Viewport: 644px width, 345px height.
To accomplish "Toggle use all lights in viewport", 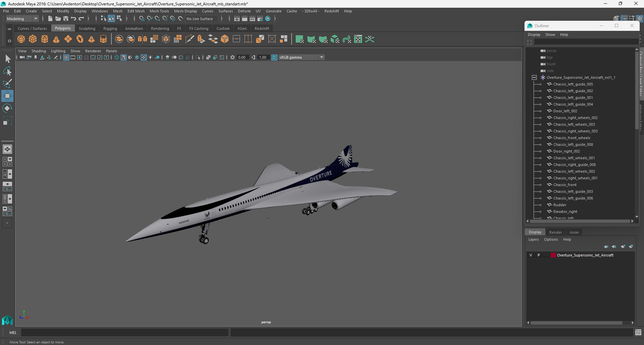I will click(x=150, y=57).
